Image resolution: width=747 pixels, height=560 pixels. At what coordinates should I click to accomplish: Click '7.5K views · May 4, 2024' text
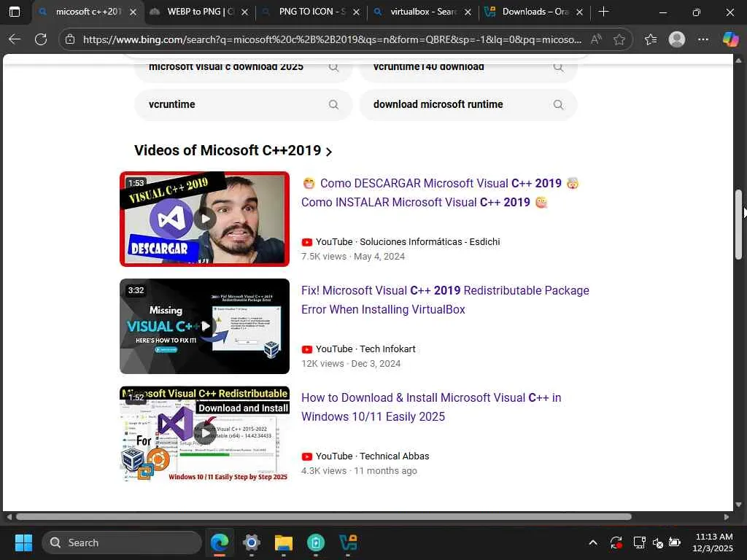[x=353, y=257]
